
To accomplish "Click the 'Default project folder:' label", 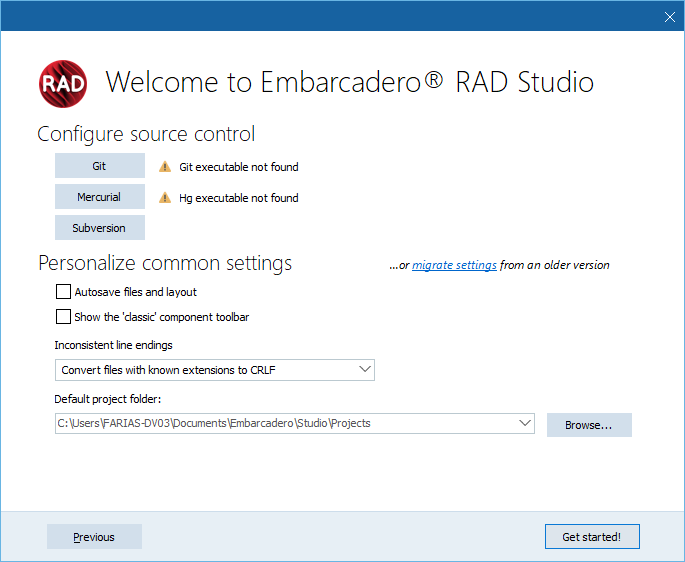I will [107, 399].
